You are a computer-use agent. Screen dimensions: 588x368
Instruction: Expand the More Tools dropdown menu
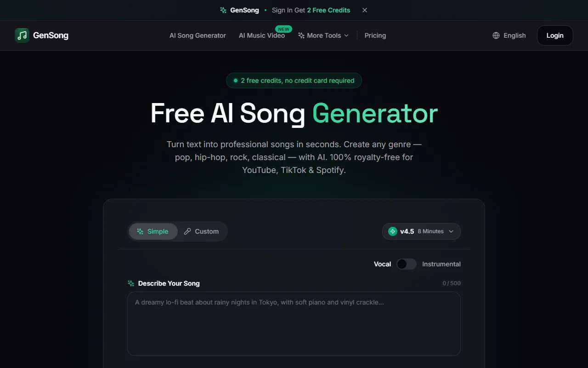(x=323, y=35)
